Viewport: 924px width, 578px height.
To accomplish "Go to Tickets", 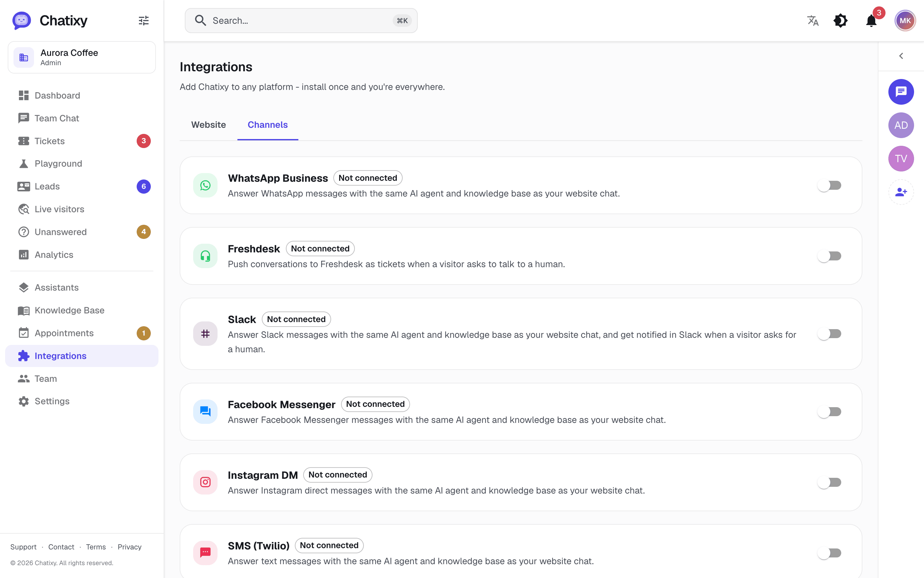I will [x=82, y=141].
